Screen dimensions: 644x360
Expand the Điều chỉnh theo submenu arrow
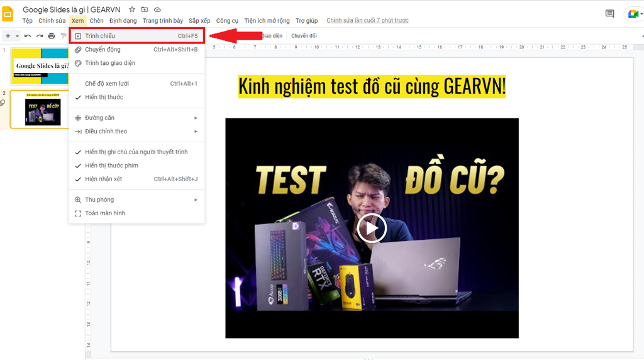pos(196,132)
